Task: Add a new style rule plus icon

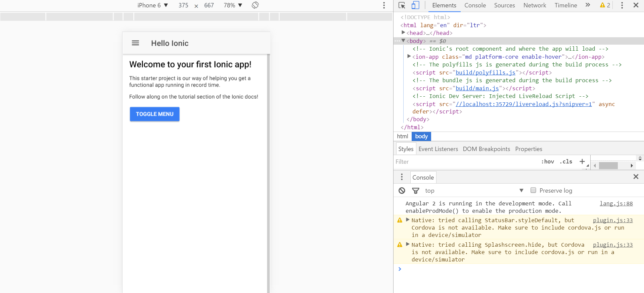Action: tap(582, 161)
